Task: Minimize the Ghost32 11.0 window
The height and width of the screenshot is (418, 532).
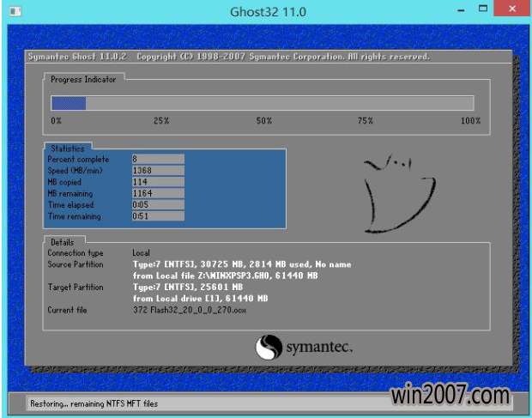Action: click(461, 10)
